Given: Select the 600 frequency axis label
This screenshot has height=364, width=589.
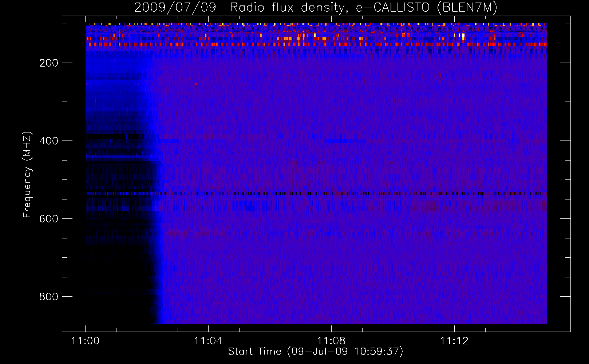Looking at the screenshot, I should 49,219.
